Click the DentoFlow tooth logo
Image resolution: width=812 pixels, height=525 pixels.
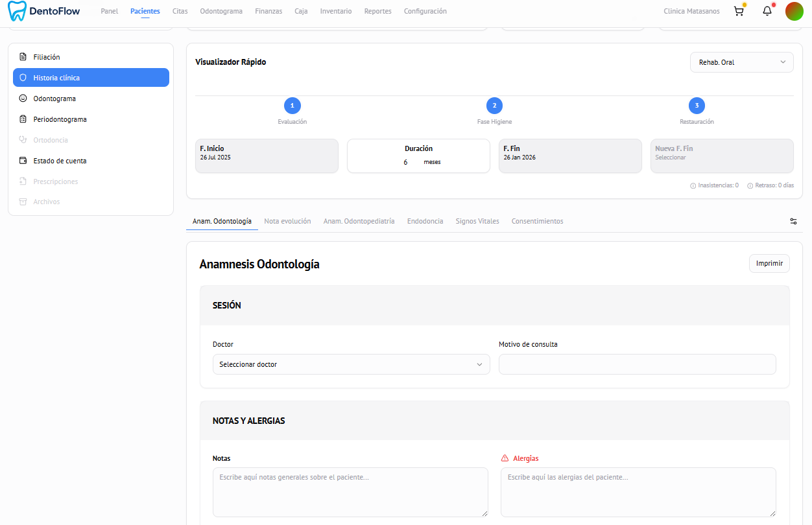pos(17,11)
